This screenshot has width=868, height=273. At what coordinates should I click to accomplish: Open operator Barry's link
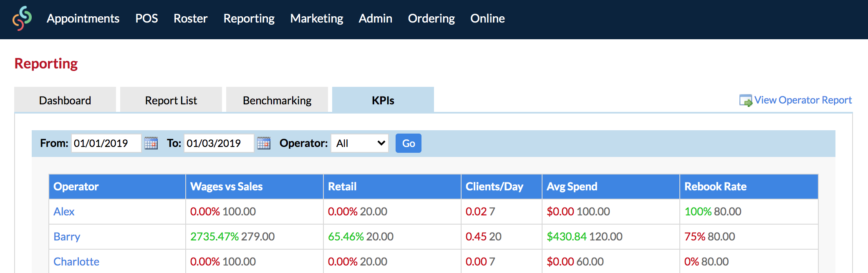pos(67,237)
